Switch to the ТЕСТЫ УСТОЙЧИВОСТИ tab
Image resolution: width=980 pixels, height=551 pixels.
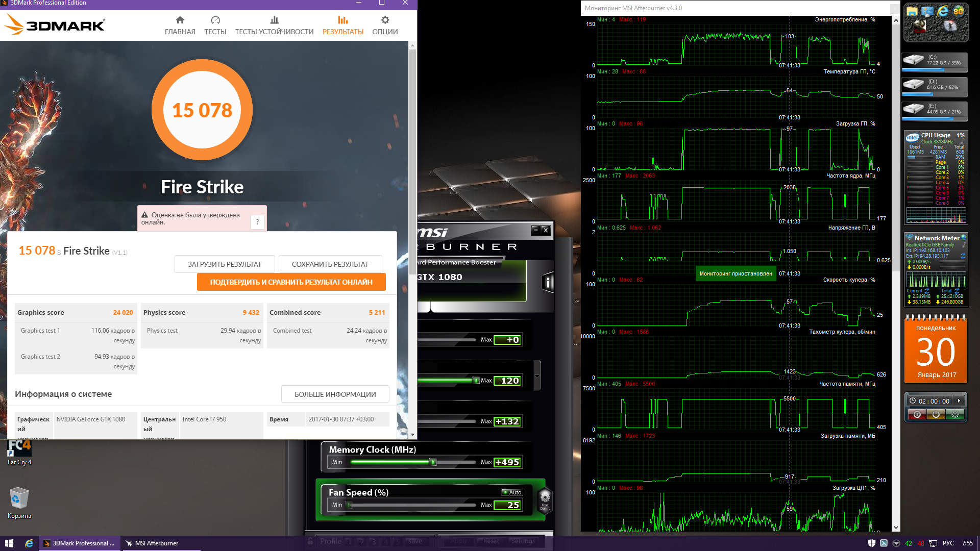point(274,26)
